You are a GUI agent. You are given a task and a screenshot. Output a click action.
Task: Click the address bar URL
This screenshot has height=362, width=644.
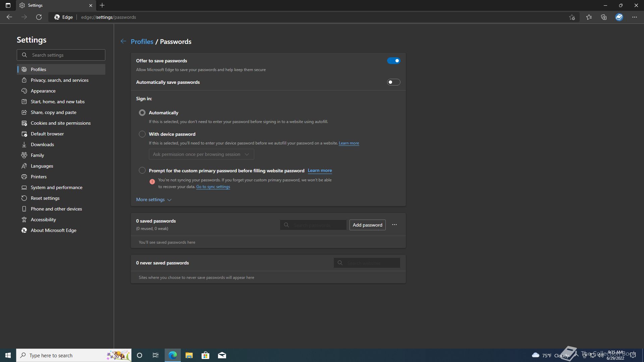(x=108, y=17)
